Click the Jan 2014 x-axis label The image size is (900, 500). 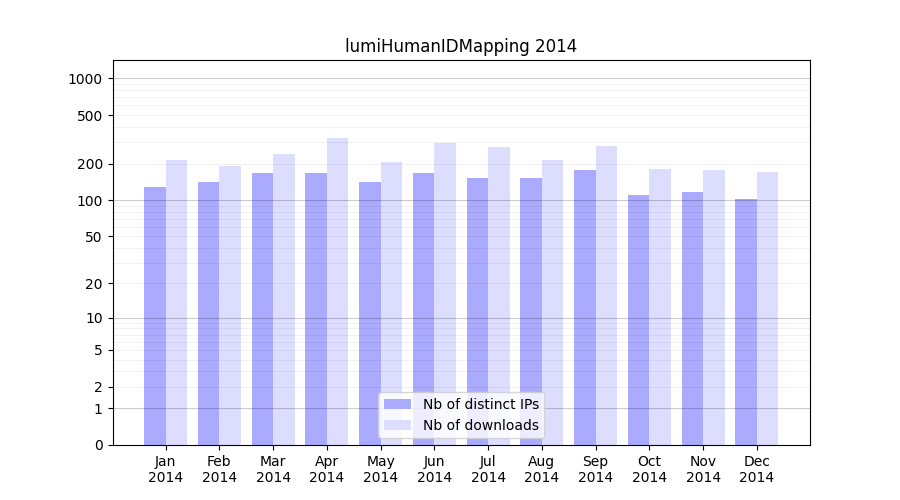tap(166, 469)
